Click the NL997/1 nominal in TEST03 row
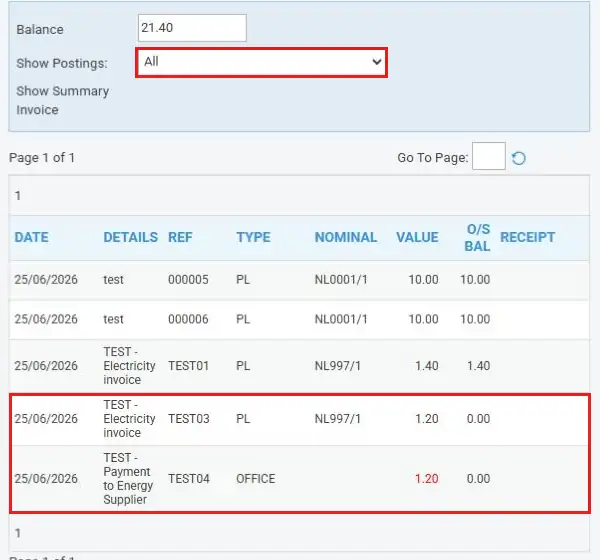 pyautogui.click(x=338, y=419)
